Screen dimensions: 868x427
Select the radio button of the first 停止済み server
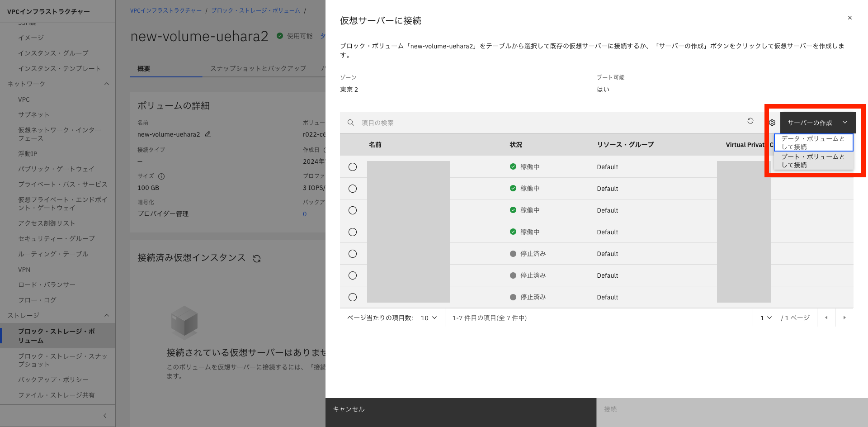[x=353, y=253]
